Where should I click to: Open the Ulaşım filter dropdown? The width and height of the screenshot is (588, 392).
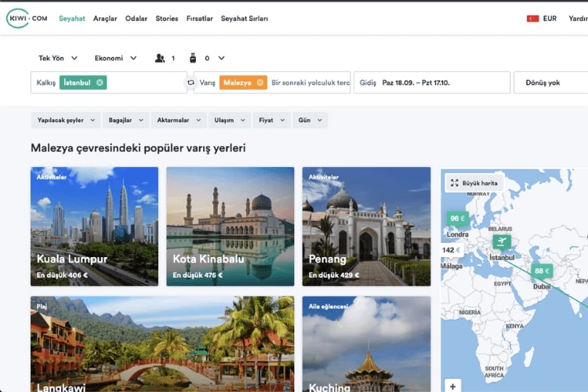tap(230, 120)
